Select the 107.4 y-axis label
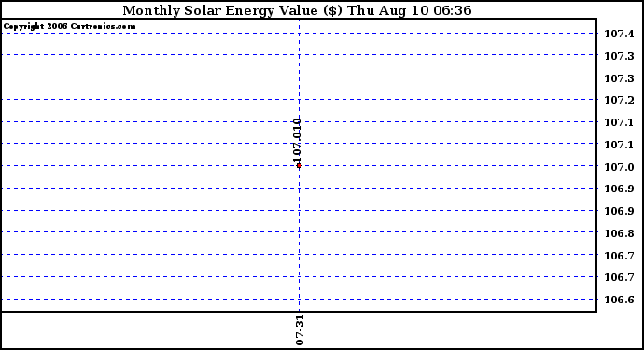Screen dimensions: 644x350 click(619, 34)
